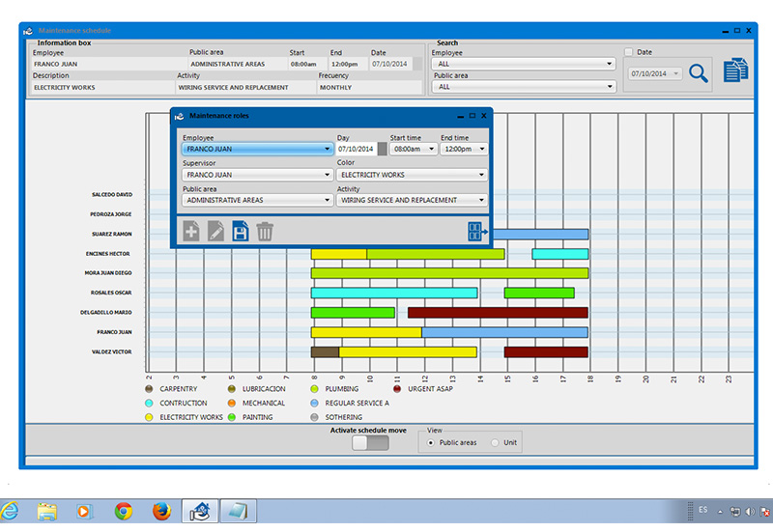
Task: Save the maintenance role with floppy icon
Action: coord(240,231)
